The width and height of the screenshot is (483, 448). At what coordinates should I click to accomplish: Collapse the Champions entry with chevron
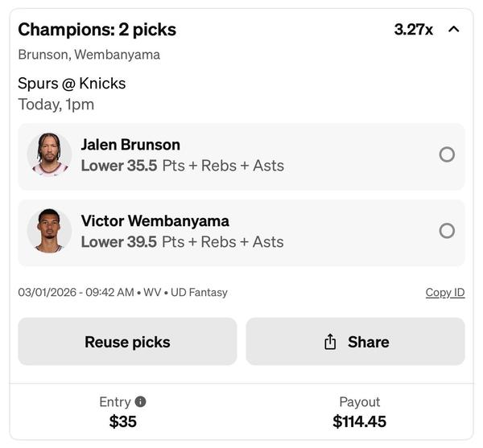453,30
